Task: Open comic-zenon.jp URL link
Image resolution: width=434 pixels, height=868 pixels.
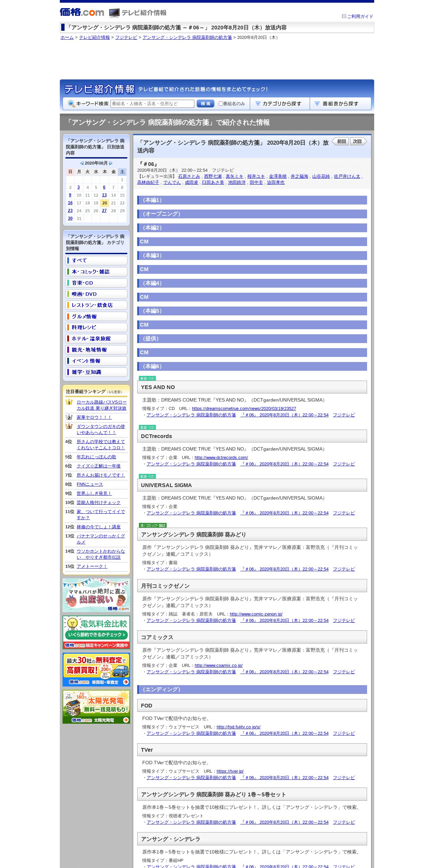Action: (x=256, y=614)
